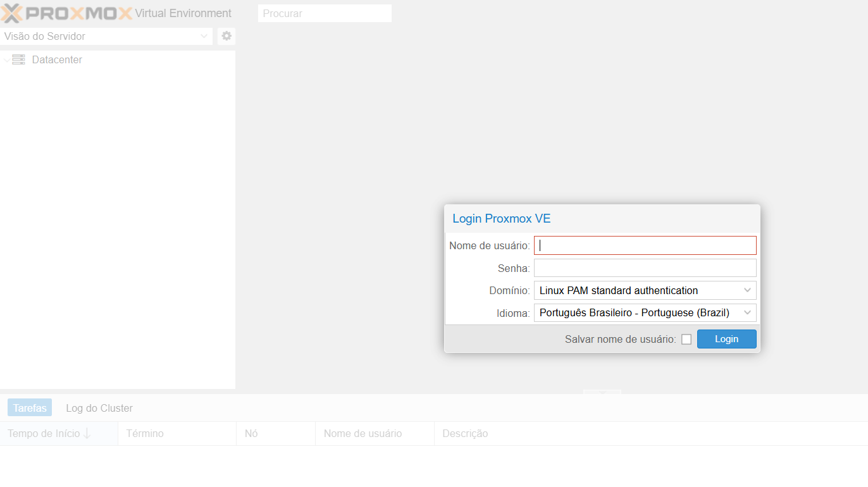Switch to the Tarefas tab
This screenshot has width=868, height=487.
pyautogui.click(x=30, y=408)
